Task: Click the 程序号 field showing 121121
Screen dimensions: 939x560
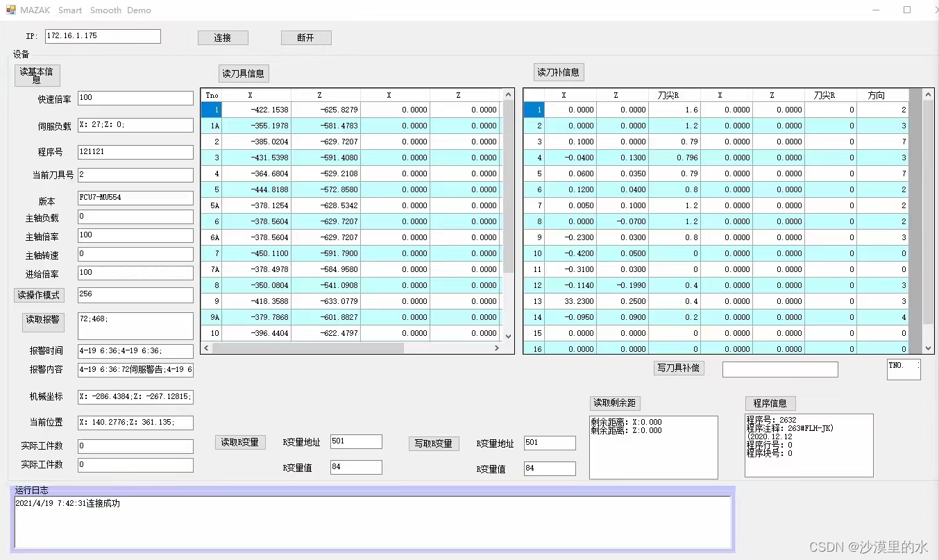Action: point(135,152)
